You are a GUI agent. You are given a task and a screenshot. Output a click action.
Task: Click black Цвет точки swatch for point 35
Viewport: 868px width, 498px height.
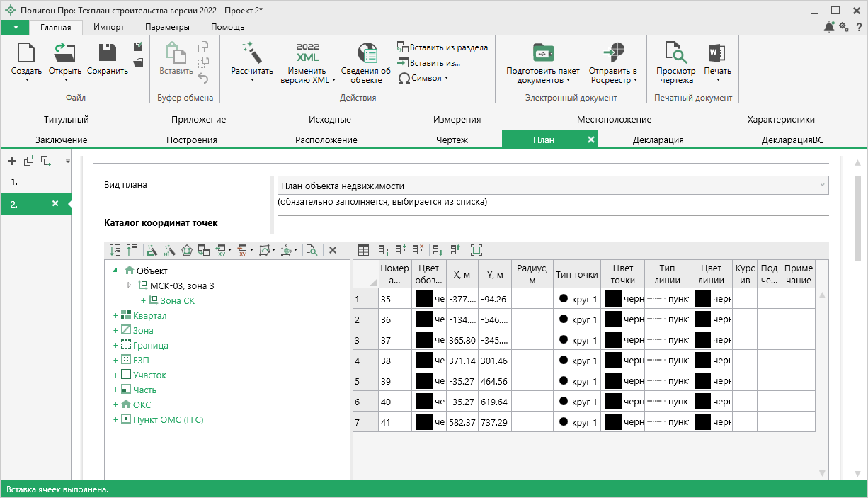pyautogui.click(x=613, y=299)
